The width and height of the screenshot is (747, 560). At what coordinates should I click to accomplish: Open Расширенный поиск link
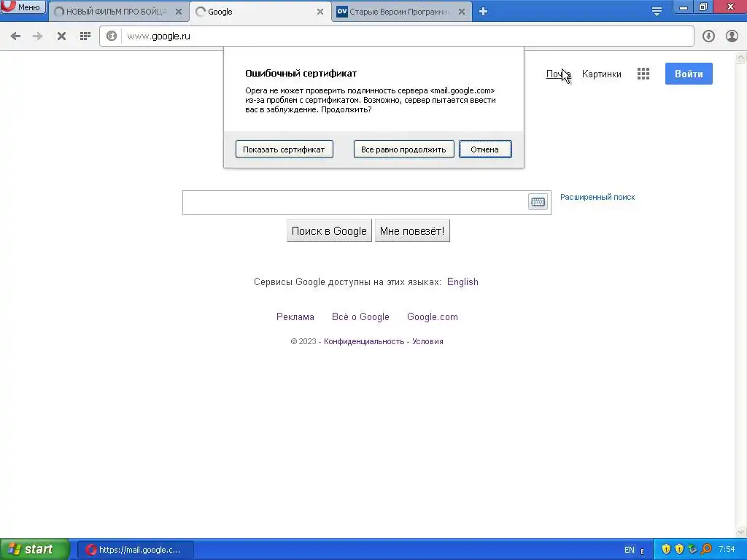[x=597, y=197]
